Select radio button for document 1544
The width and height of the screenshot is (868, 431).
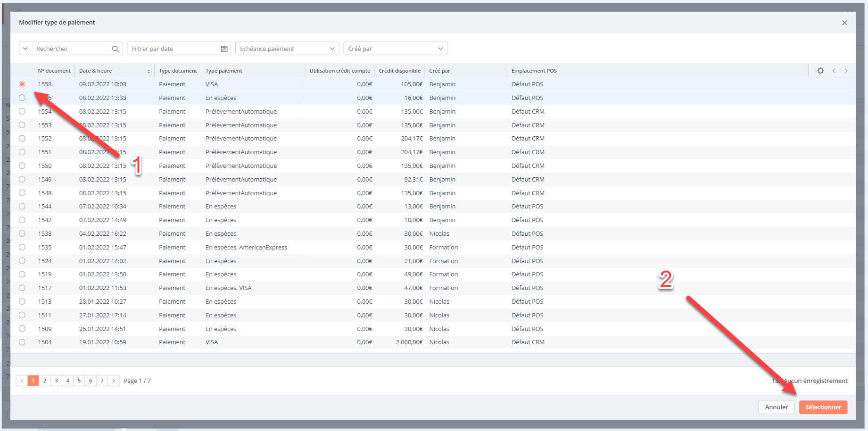click(22, 206)
